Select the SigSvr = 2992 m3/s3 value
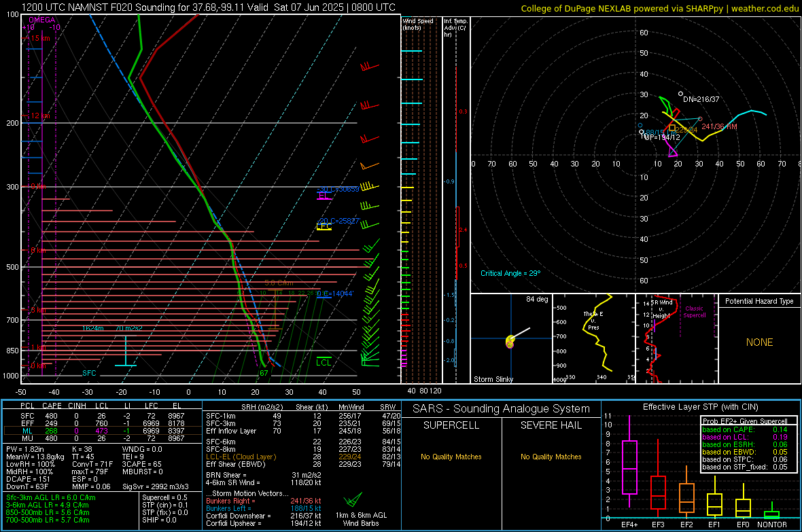 (156, 486)
